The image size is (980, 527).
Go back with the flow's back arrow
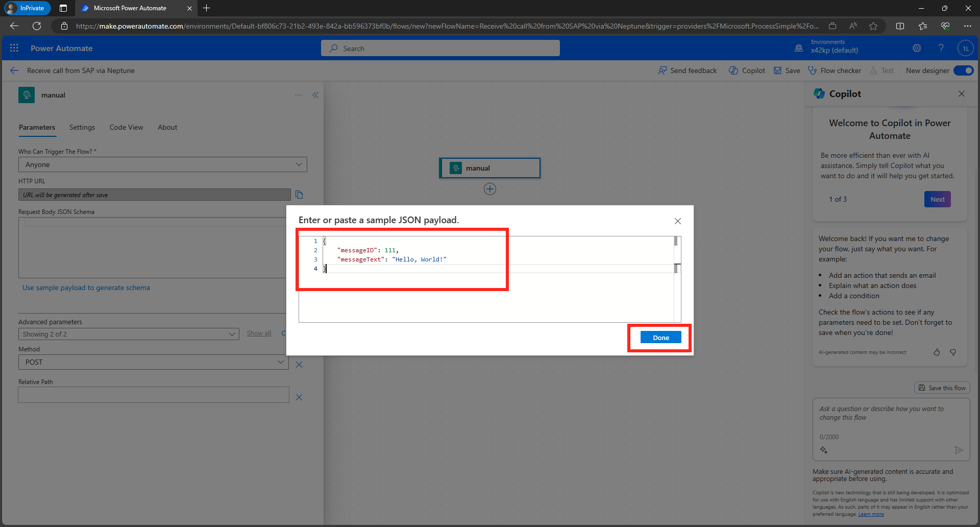pos(14,70)
